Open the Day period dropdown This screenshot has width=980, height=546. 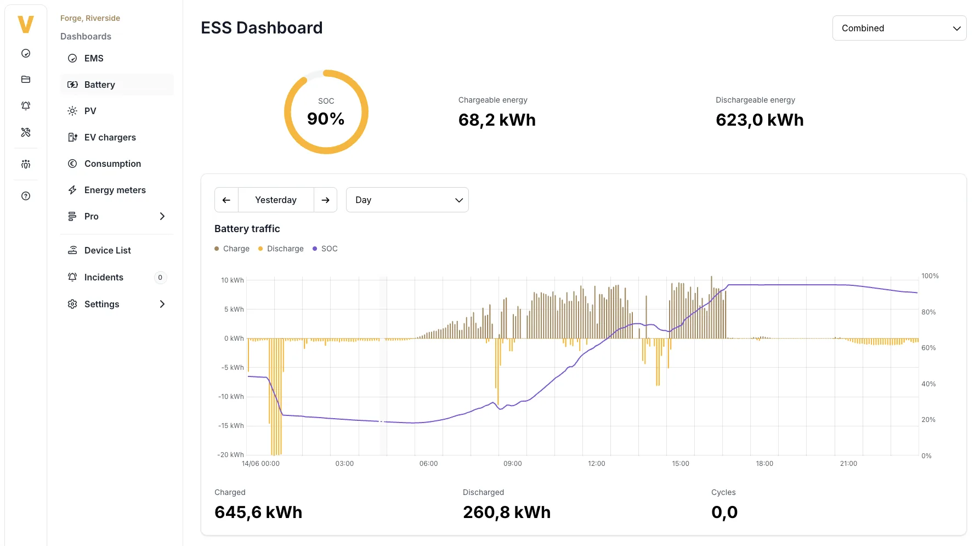click(x=407, y=200)
